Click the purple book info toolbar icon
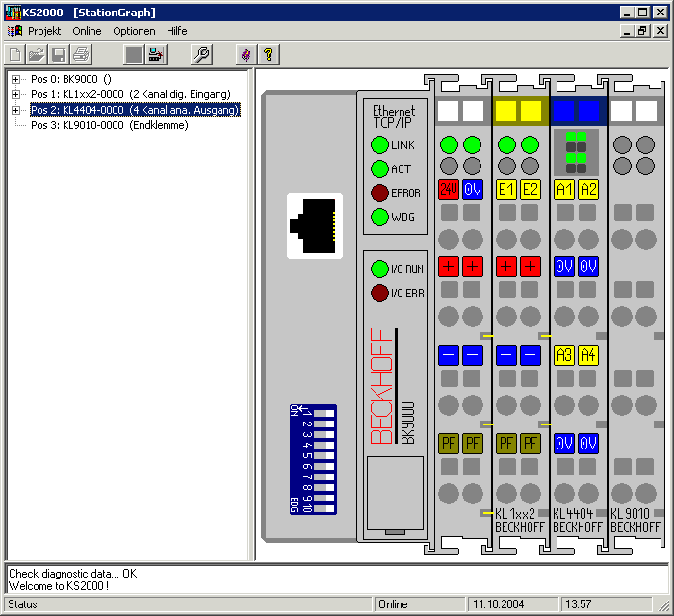674x616 pixels. [246, 55]
